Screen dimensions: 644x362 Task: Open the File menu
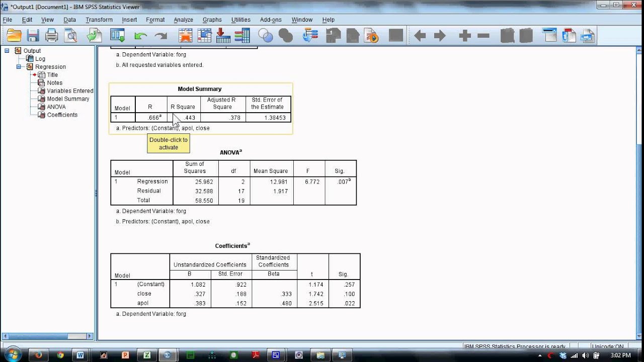point(7,20)
